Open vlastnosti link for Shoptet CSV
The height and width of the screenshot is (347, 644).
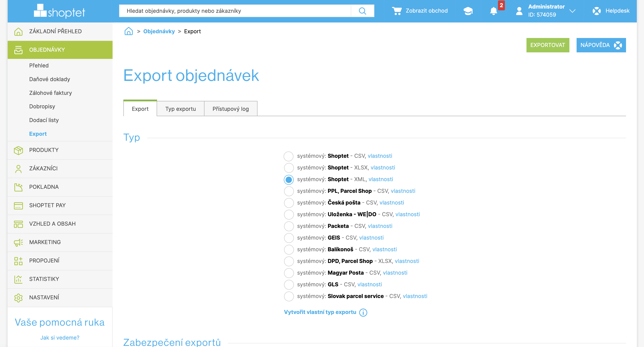(x=380, y=156)
